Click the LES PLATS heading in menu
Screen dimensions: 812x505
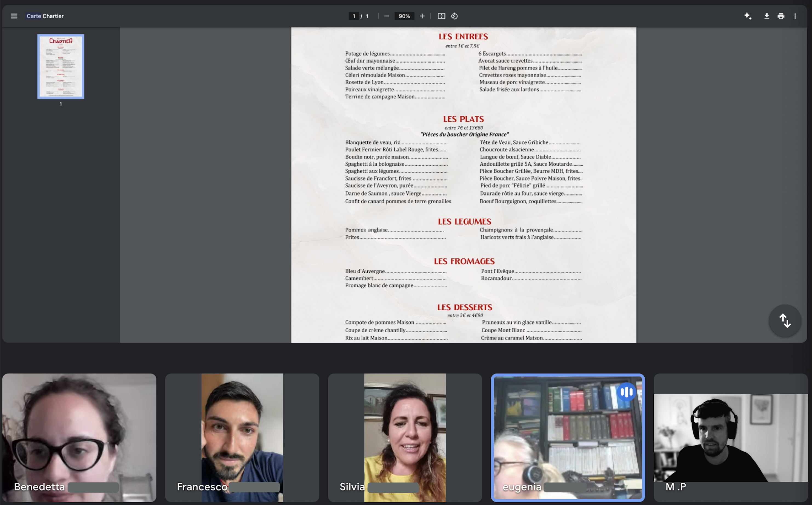(463, 119)
